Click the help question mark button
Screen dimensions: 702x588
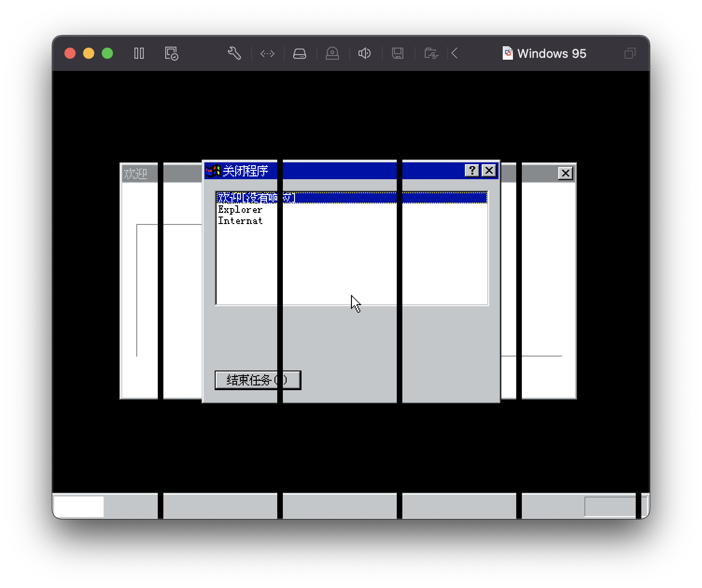point(472,170)
